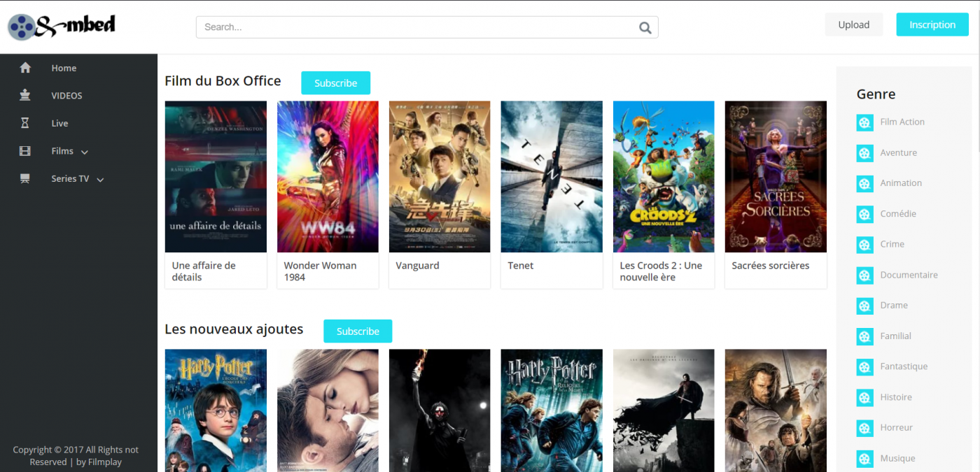Subscribe to Film du Box Office
The width and height of the screenshot is (980, 472).
[x=336, y=83]
